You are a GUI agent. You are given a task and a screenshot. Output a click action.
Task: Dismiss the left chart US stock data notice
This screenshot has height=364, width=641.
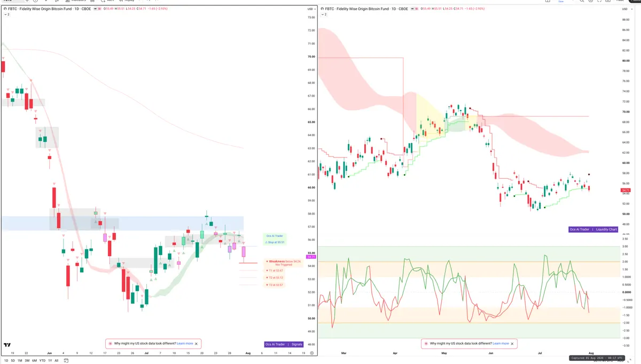click(197, 344)
